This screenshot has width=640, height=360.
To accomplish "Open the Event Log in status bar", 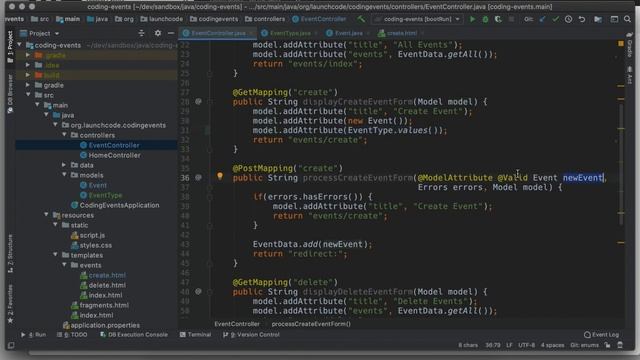I will coord(601,335).
